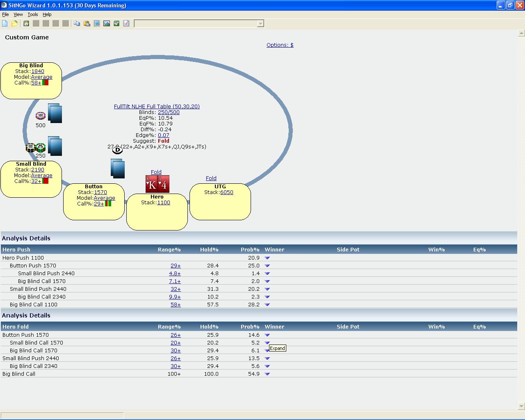
Task: Click the Blinds 250/500 link
Action: pyautogui.click(x=169, y=112)
